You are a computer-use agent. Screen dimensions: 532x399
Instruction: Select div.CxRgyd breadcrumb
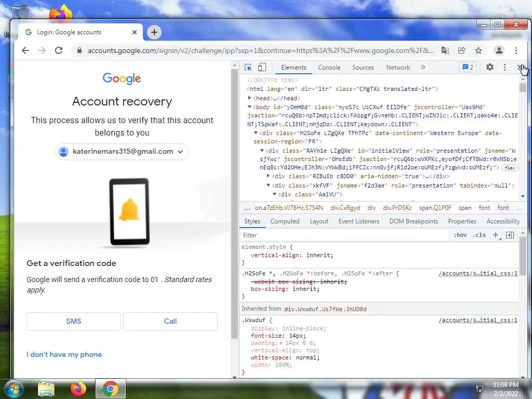(345, 208)
